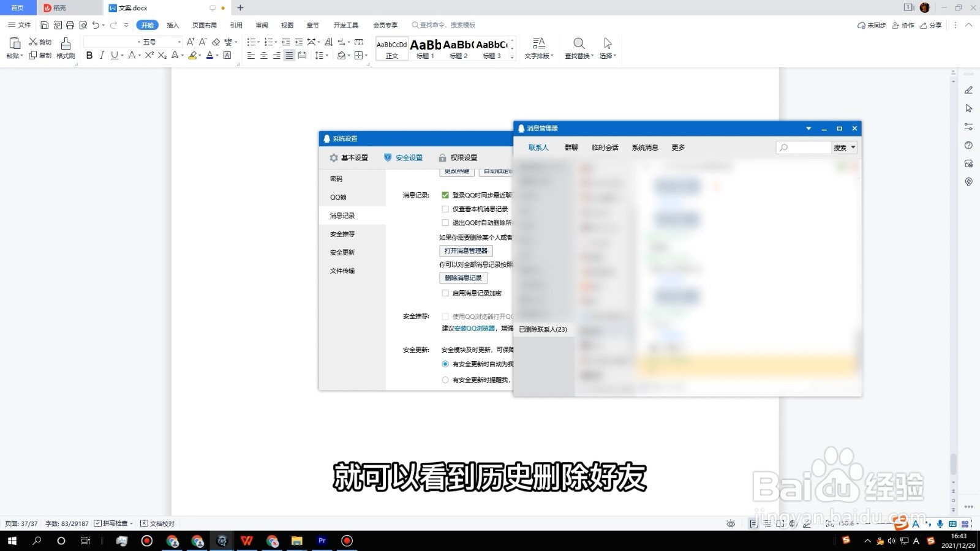
Task: Click the Collaborate (协作) button
Action: [x=903, y=25]
